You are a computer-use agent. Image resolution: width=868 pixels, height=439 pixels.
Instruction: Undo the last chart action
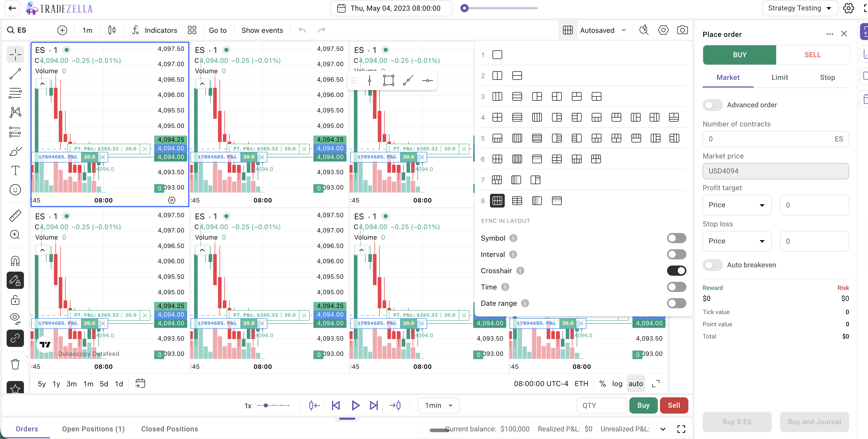click(302, 30)
